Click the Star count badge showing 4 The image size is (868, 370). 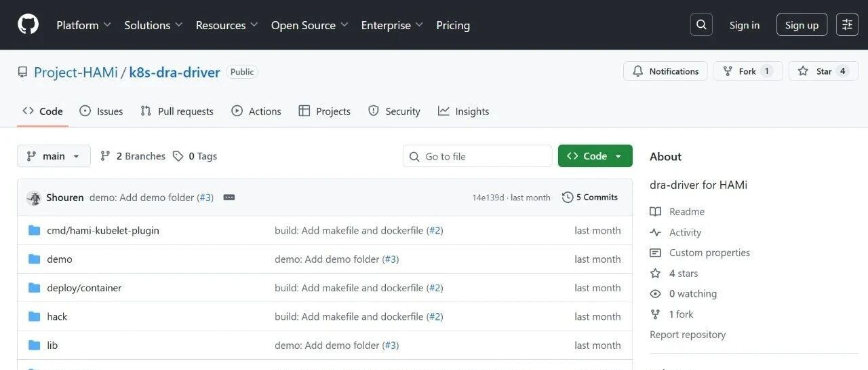point(842,71)
